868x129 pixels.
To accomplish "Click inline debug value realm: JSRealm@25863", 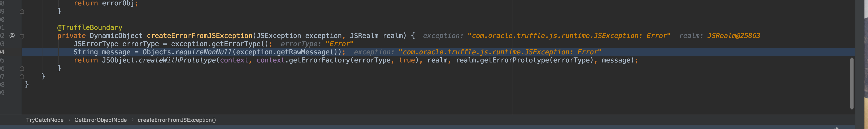I will point(719,36).
